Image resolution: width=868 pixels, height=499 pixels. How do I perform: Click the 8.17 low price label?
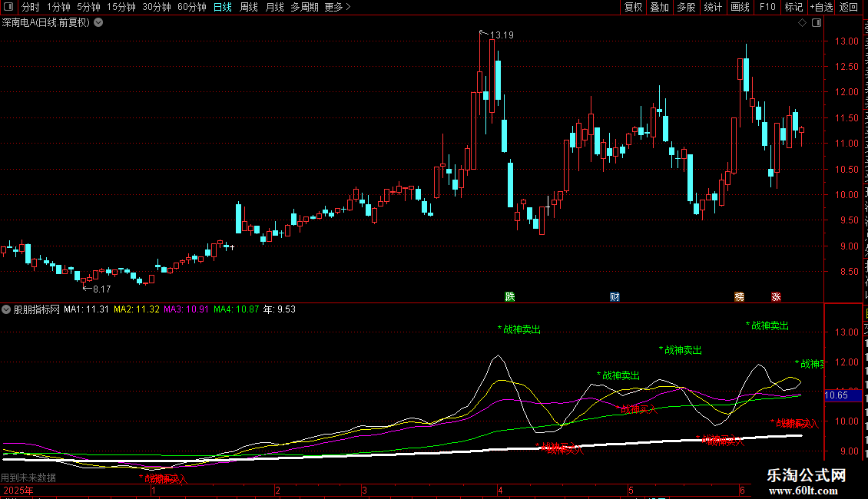coord(102,289)
